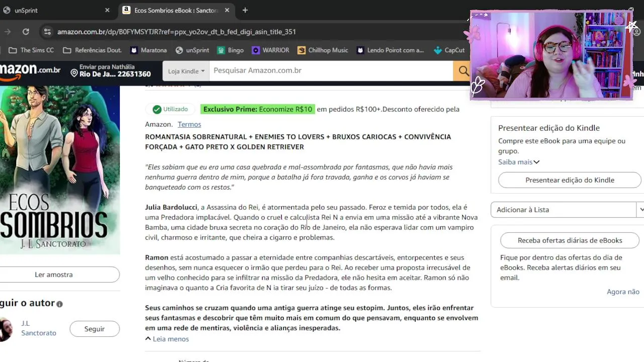
Task: Reload the current page
Action: [26, 32]
